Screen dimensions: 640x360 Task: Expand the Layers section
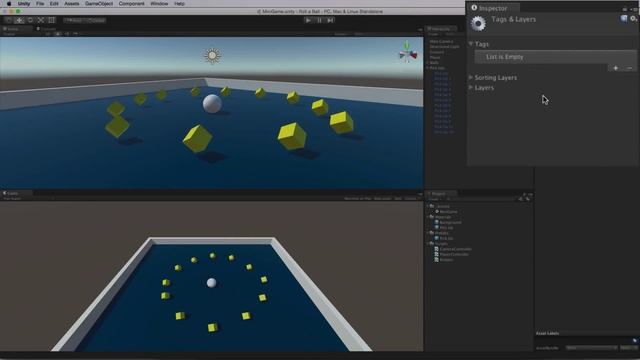(x=471, y=87)
